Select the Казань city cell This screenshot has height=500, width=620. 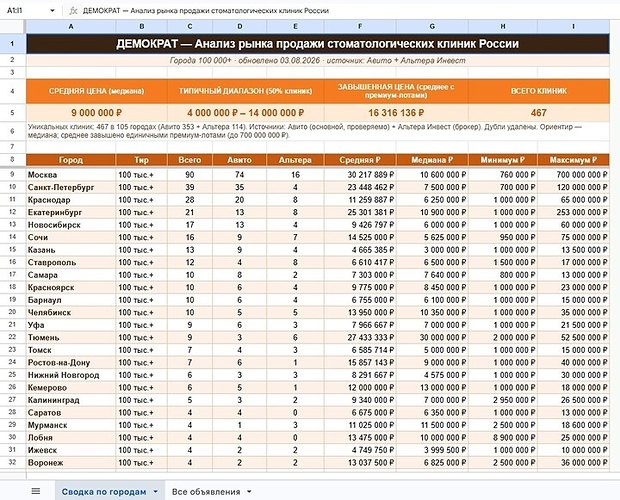point(71,250)
